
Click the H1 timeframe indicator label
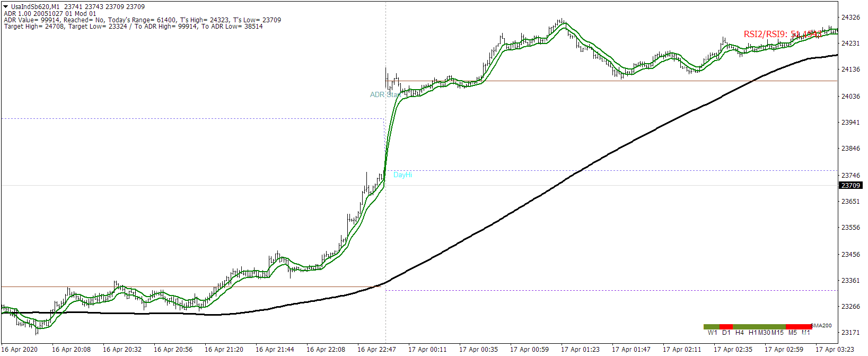(x=752, y=333)
